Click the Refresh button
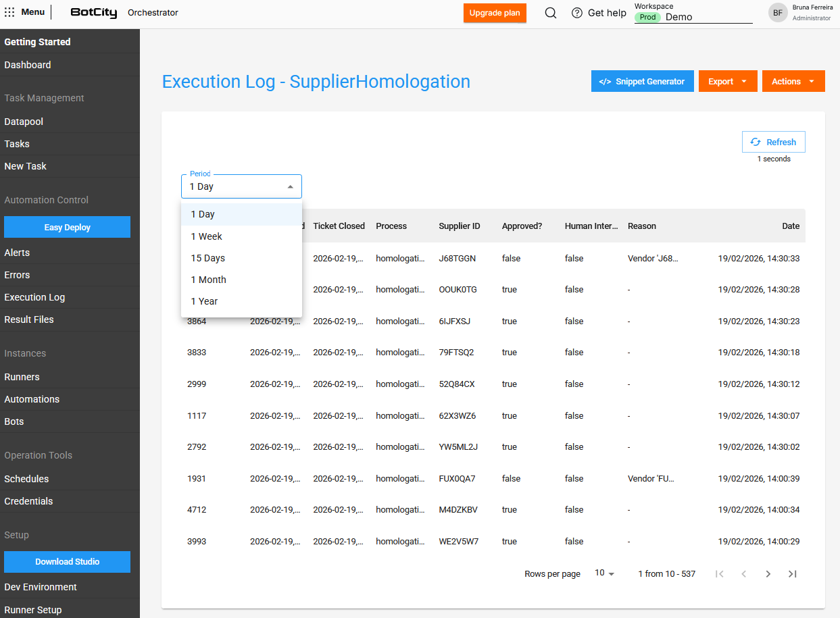This screenshot has height=618, width=840. pos(773,142)
